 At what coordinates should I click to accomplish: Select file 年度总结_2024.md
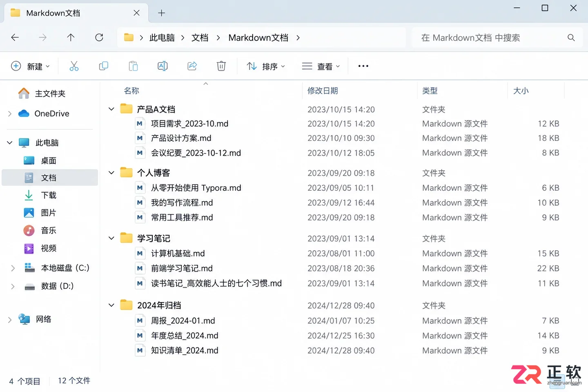(185, 336)
